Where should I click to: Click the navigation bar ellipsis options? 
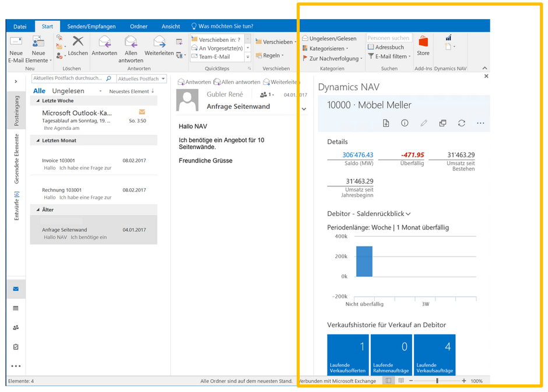click(16, 366)
